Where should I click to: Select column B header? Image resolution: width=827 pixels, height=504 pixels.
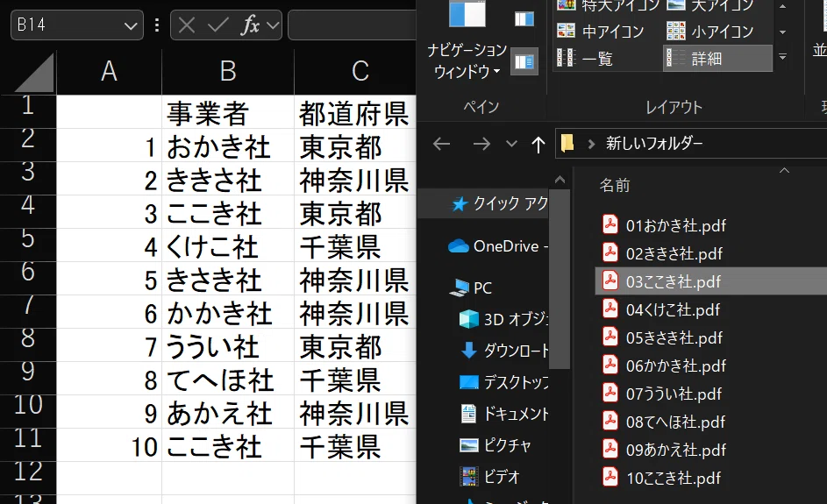coord(228,71)
